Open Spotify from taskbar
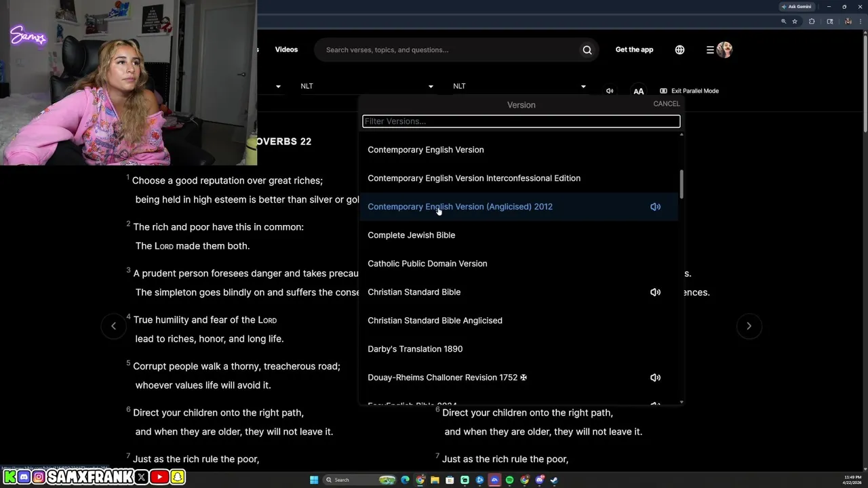This screenshot has width=868, height=488. click(x=509, y=480)
